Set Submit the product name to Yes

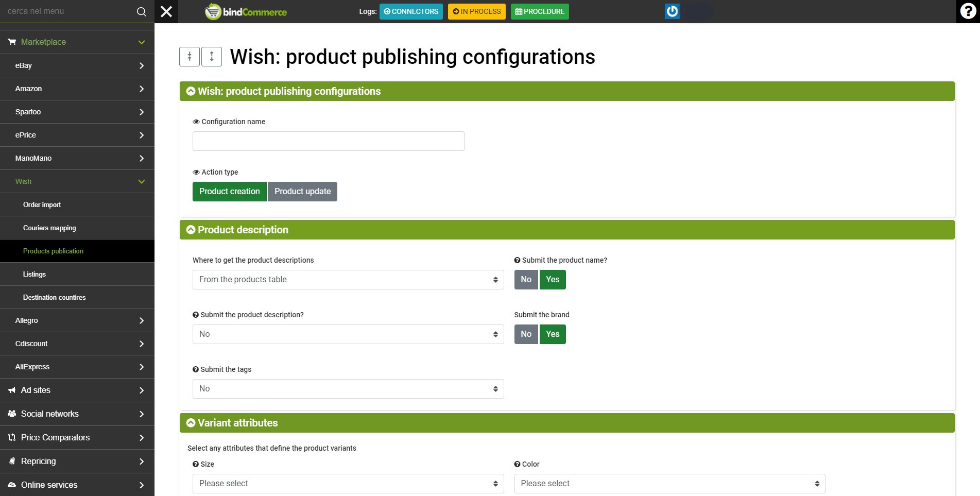(553, 280)
